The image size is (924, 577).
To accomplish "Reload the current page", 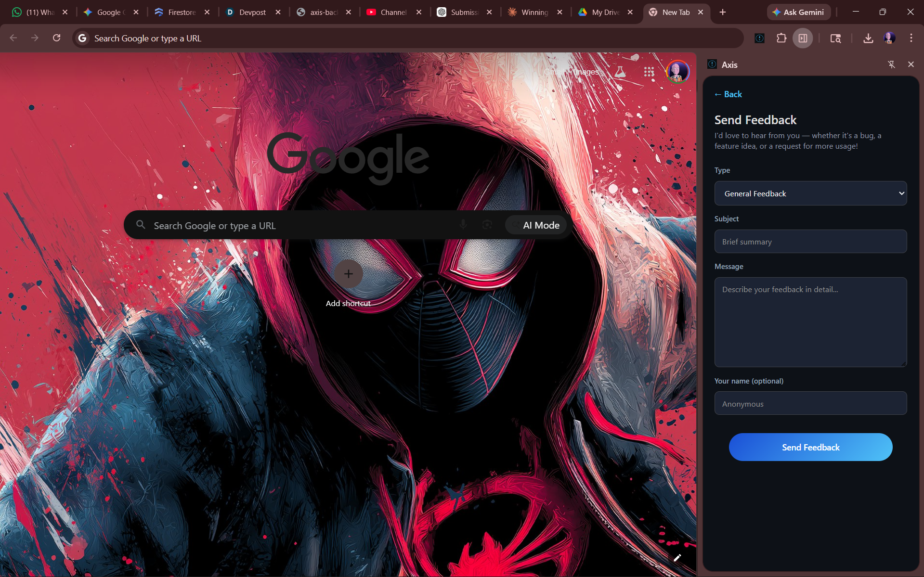I will 56,38.
